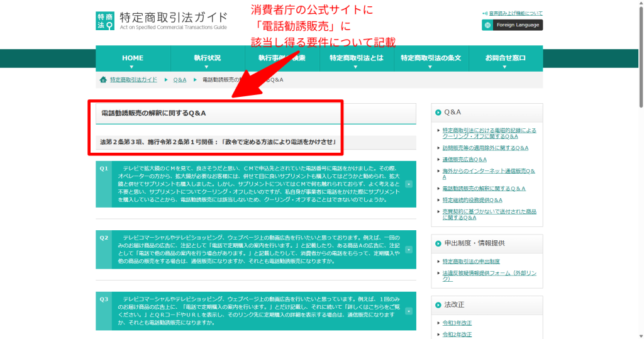Click the circle icon beside 申出制度・情報提供
Viewport: 644px width, 339px height.
coord(438,243)
